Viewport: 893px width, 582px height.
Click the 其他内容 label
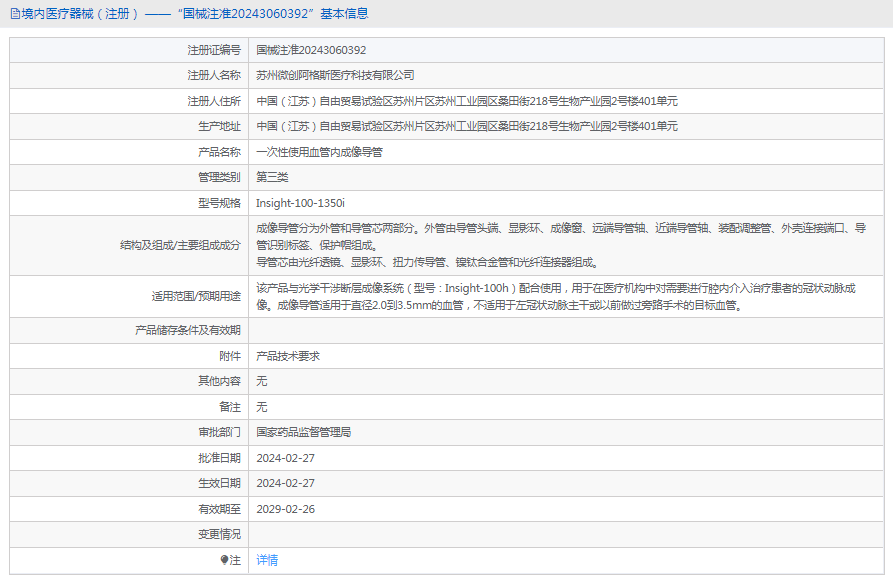219,381
